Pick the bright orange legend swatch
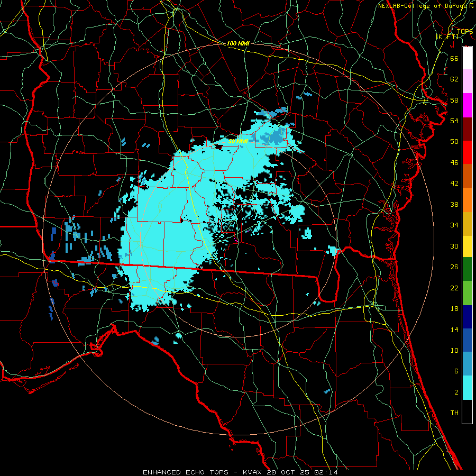This screenshot has width=476, height=476. pyautogui.click(x=467, y=200)
